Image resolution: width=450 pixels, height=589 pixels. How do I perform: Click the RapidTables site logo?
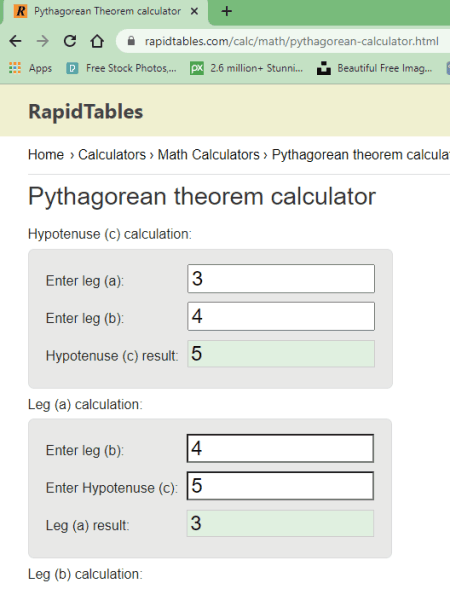pos(86,112)
